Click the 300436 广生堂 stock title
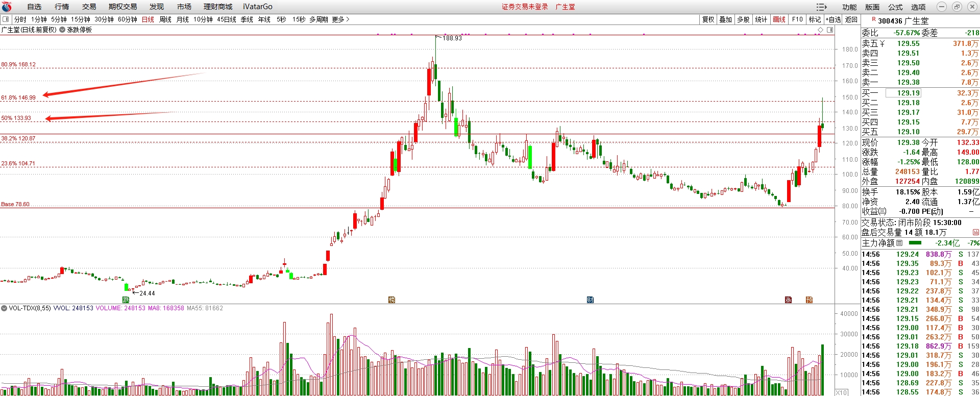Viewport: 980px width, 396px height. (x=903, y=21)
